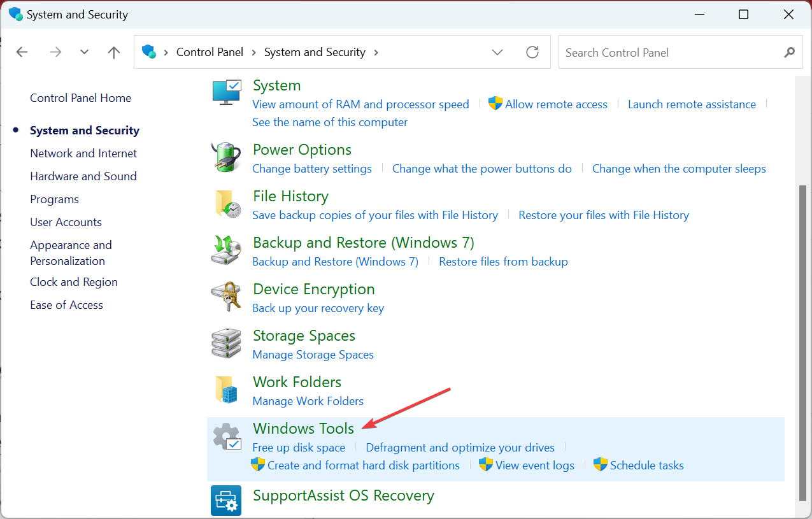The image size is (812, 519).
Task: Open the recent locations dropdown arrow
Action: pos(84,52)
